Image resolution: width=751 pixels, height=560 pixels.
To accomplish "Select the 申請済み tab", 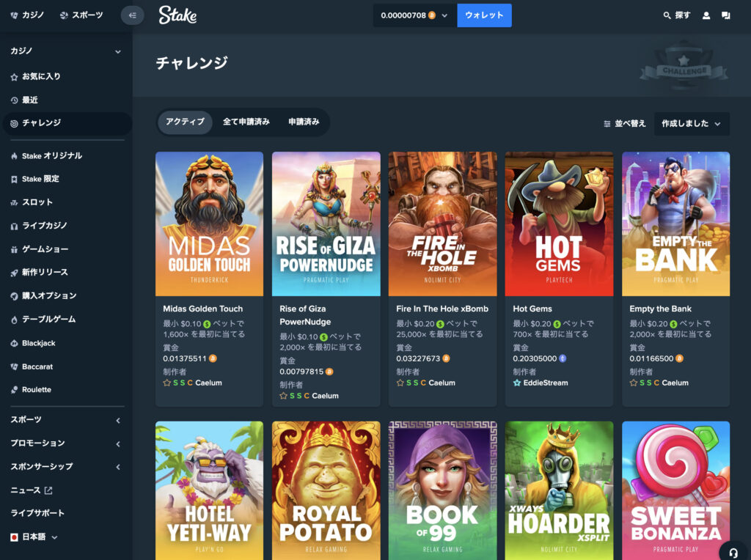I will pos(304,122).
